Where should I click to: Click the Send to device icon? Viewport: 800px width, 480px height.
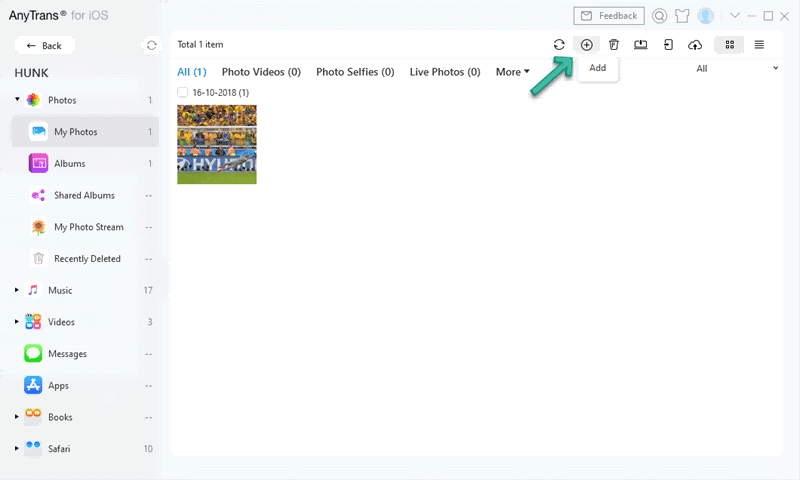click(668, 45)
